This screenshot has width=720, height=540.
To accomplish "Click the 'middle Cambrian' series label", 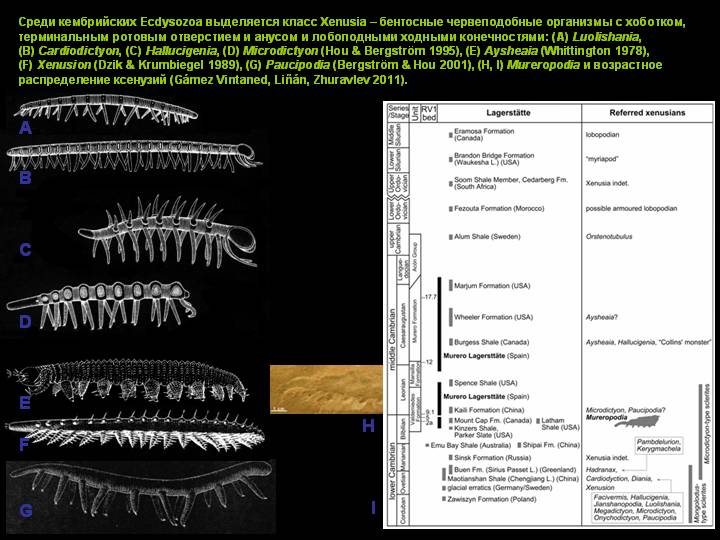I will (x=392, y=339).
